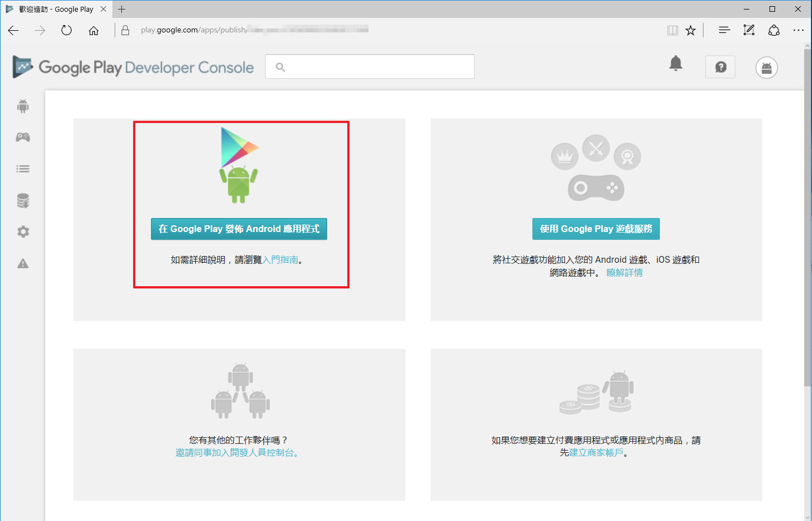Close the Google Play browser tab
This screenshot has width=812, height=521.
click(103, 9)
